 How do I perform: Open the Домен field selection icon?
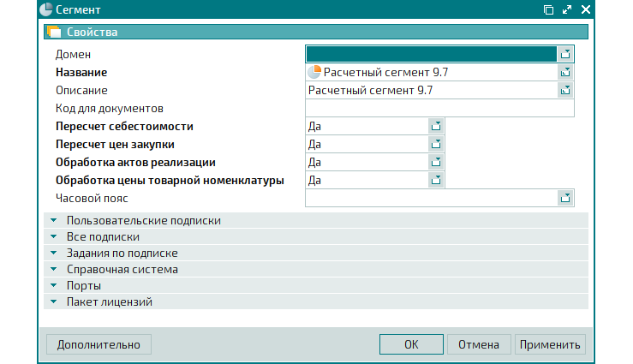[x=565, y=54]
